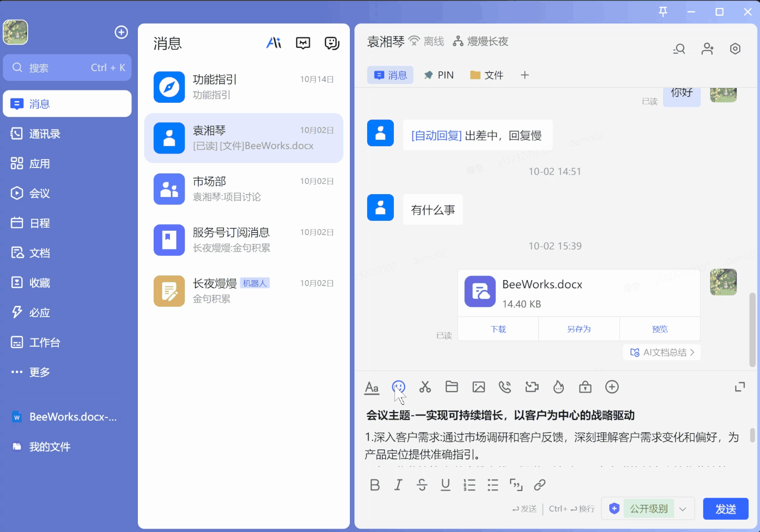Screen dimensions: 760x532
Task: Switch to the PIN tab
Action: click(439, 75)
